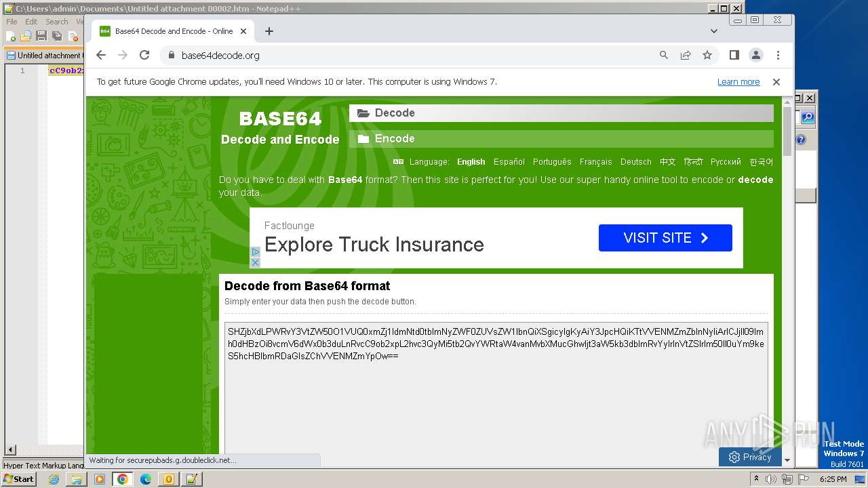Image resolution: width=868 pixels, height=488 pixels.
Task: Open Windows Explorer from taskbar
Action: (77, 479)
